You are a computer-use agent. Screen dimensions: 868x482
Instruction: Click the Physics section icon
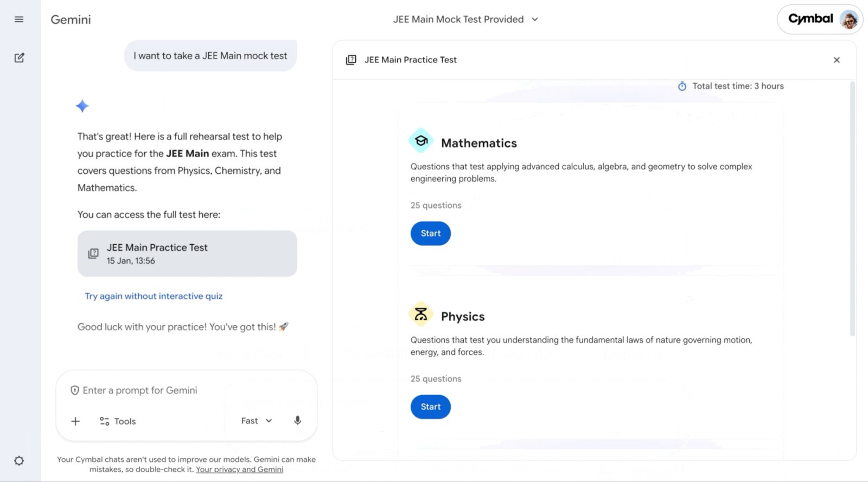421,314
